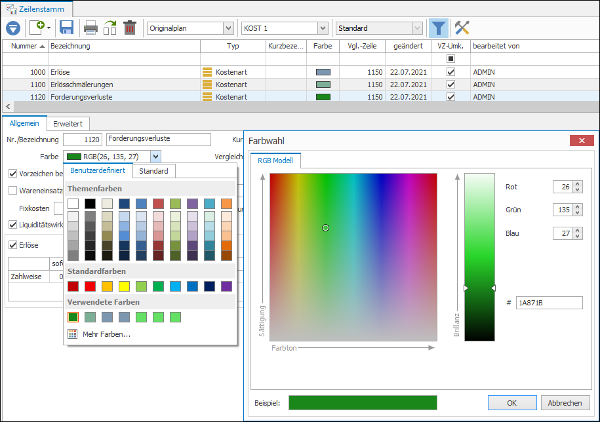
Task: Click the printer icon
Action: (x=91, y=28)
